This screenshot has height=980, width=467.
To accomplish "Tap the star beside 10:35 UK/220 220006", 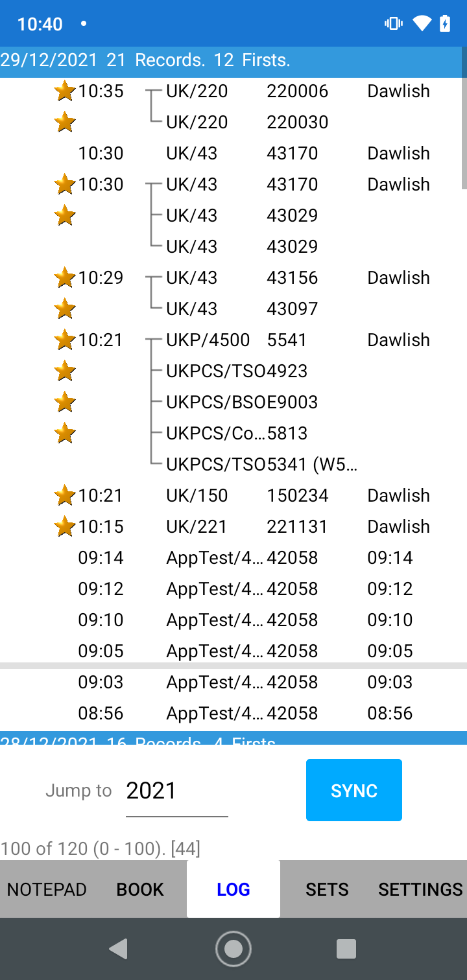I will [65, 91].
